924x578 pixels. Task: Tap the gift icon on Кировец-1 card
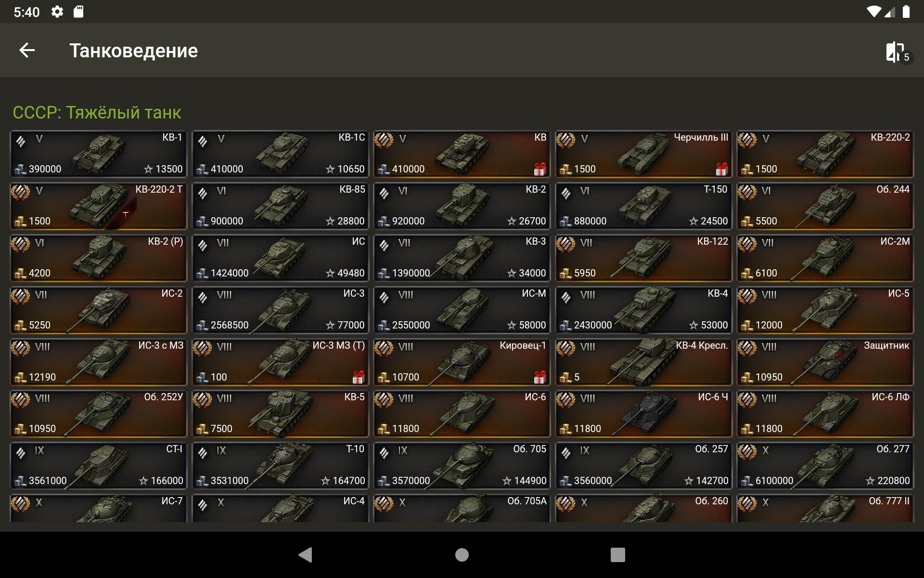[540, 377]
